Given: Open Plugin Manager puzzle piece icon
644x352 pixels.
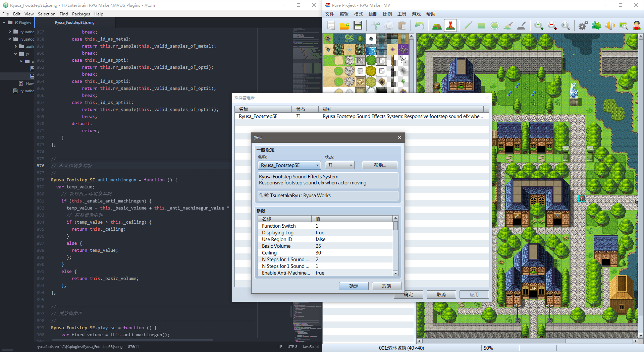Looking at the screenshot, I should pos(596,25).
